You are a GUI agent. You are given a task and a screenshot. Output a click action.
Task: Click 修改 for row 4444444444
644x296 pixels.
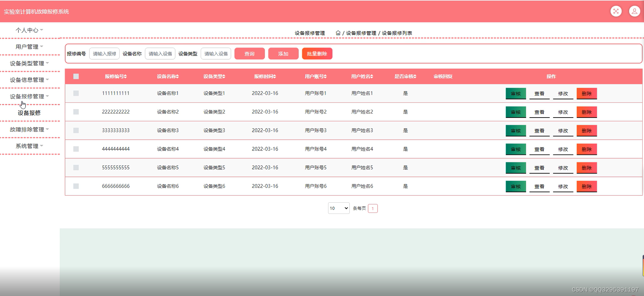(563, 149)
